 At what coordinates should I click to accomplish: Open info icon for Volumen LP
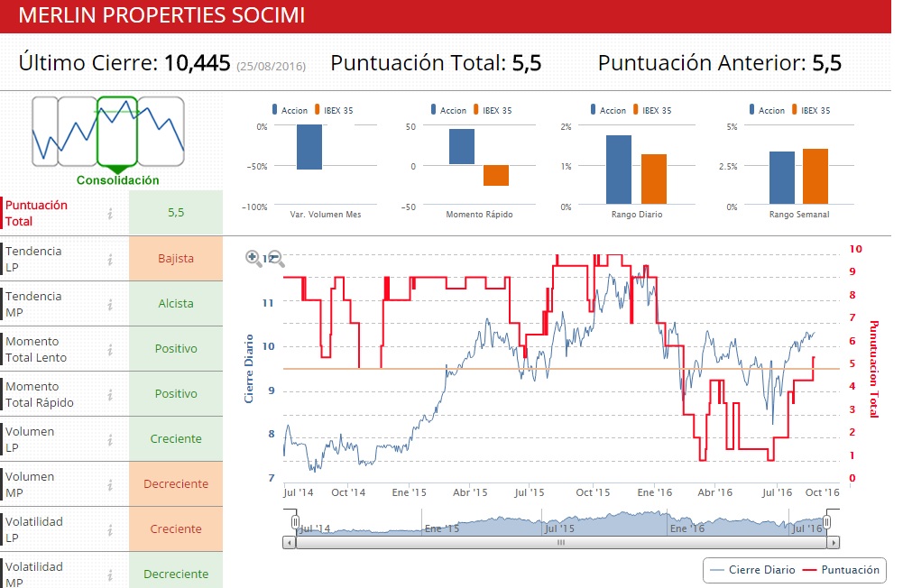tap(110, 440)
